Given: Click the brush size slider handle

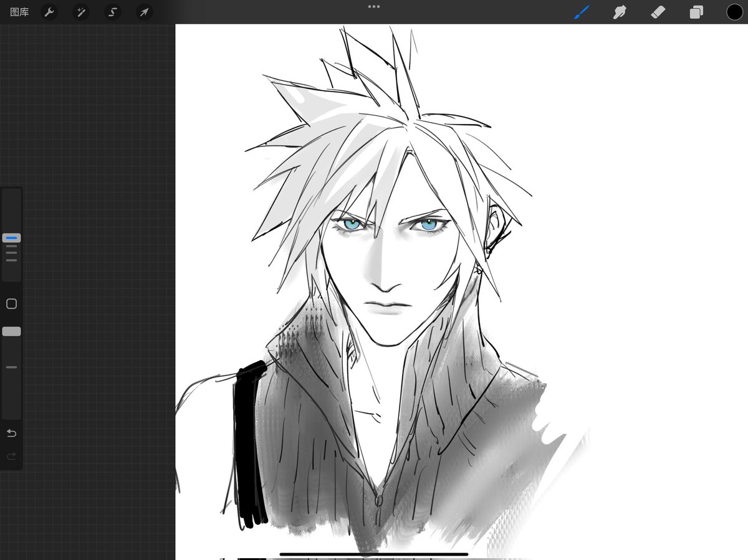Looking at the screenshot, I should coord(11,238).
